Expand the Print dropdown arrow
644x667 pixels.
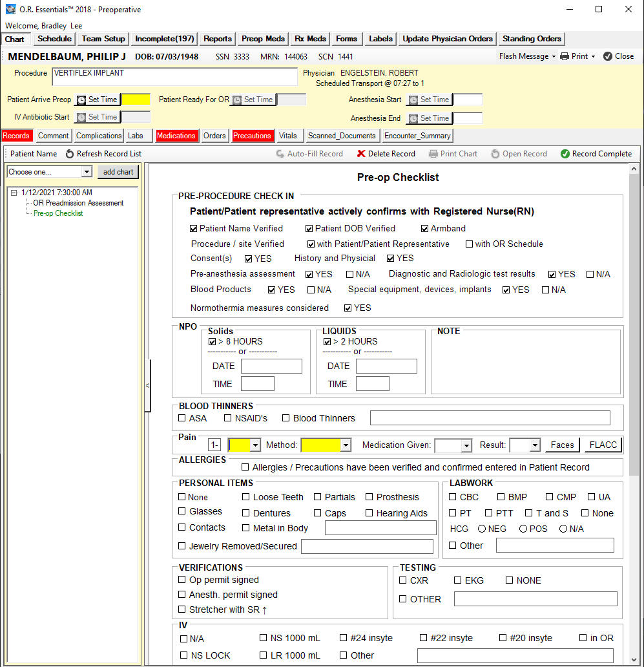coord(593,57)
